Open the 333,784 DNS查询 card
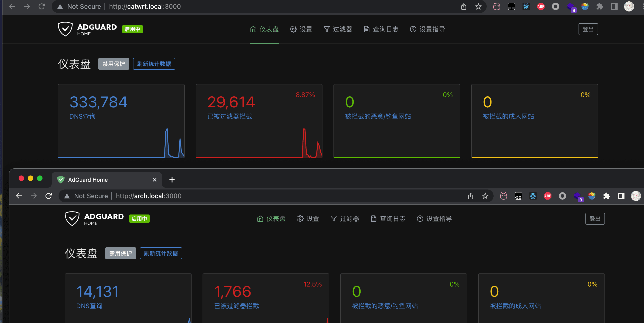This screenshot has width=644, height=323. click(121, 121)
